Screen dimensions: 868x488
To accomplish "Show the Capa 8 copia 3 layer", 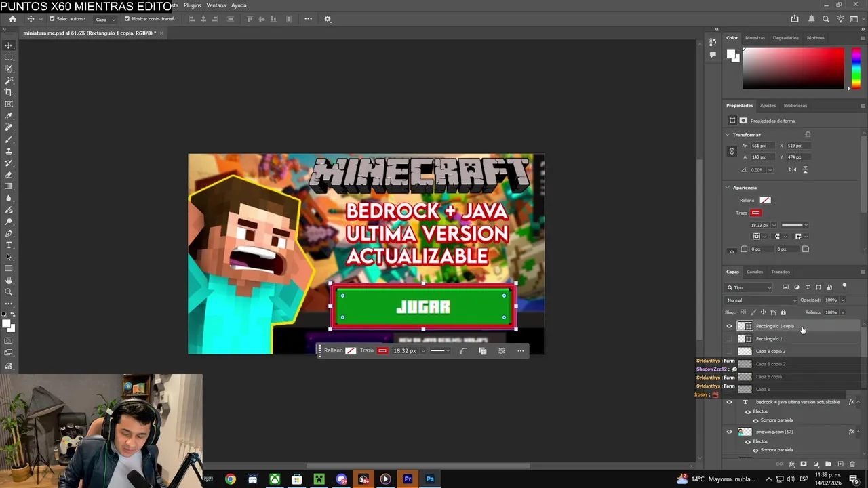I will point(730,351).
